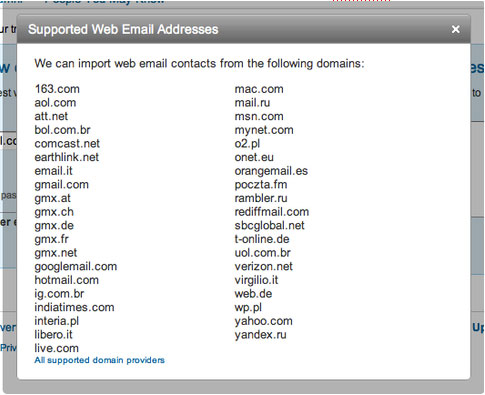Image resolution: width=485 pixels, height=395 pixels.
Task: Click the hotmail.com entry in list
Action: click(67, 280)
